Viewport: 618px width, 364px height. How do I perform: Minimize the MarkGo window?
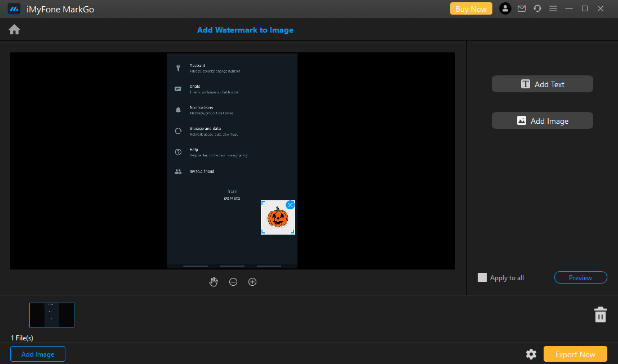(569, 8)
